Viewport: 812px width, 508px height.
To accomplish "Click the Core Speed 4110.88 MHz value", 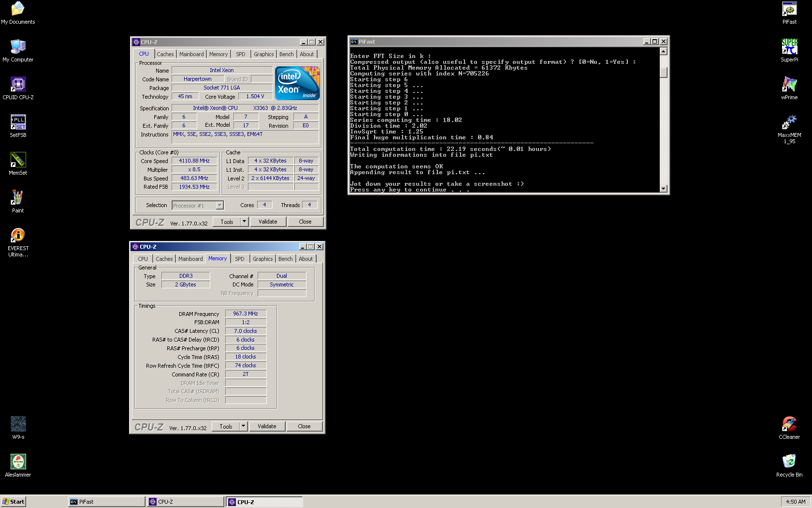I will click(194, 161).
